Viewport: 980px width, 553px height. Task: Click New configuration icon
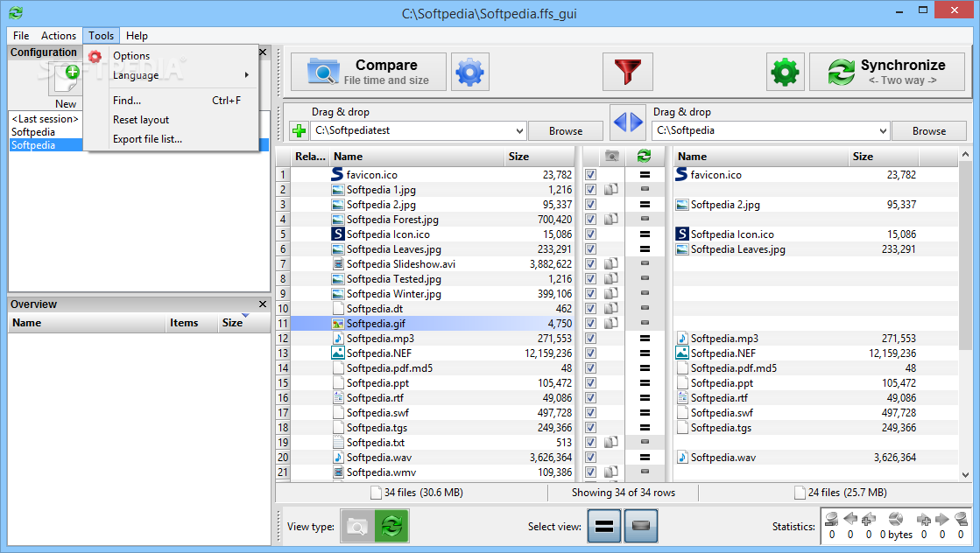pos(66,80)
